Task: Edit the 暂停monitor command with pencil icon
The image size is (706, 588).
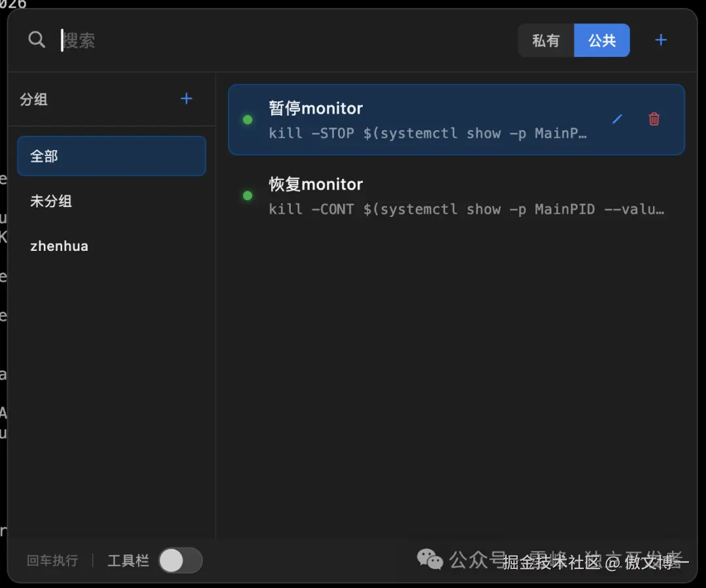Action: pos(617,119)
